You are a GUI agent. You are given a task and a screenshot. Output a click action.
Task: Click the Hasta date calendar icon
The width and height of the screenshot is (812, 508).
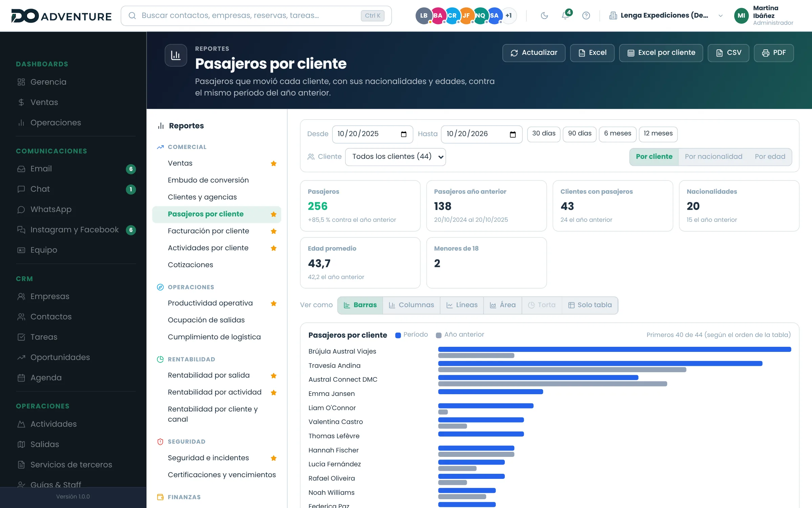pyautogui.click(x=513, y=134)
